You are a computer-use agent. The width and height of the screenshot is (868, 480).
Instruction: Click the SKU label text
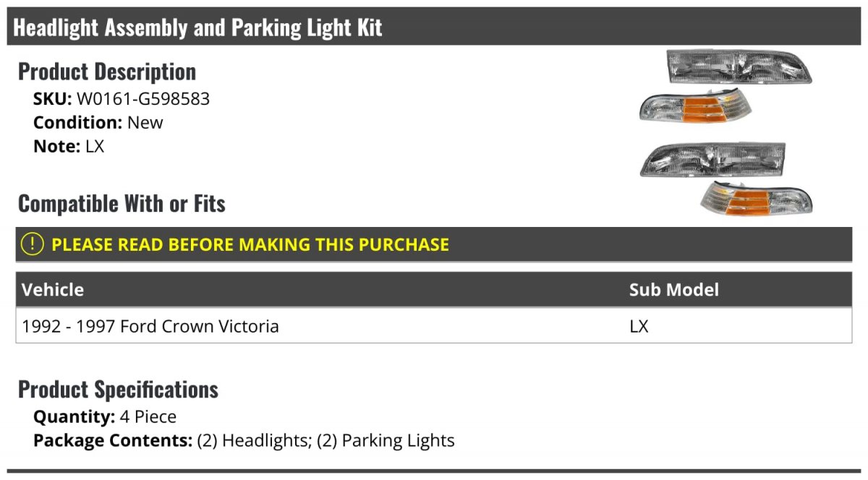click(x=53, y=99)
